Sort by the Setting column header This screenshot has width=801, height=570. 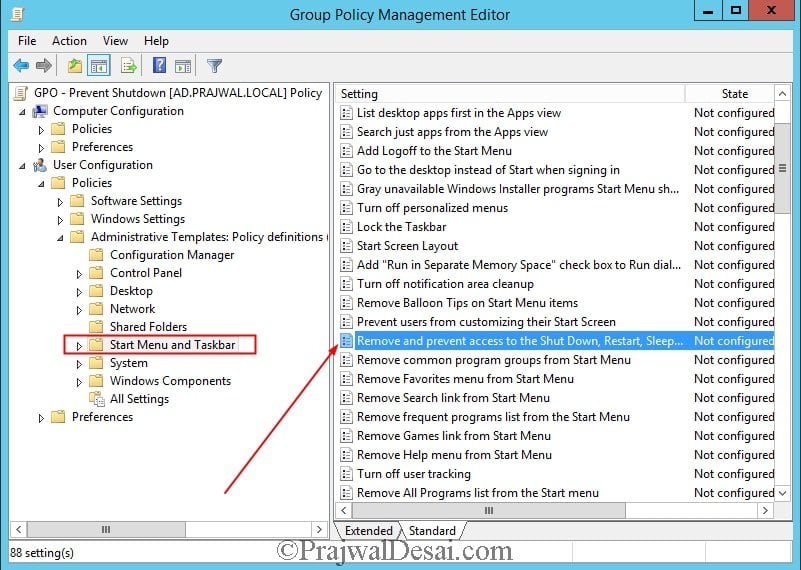point(510,94)
